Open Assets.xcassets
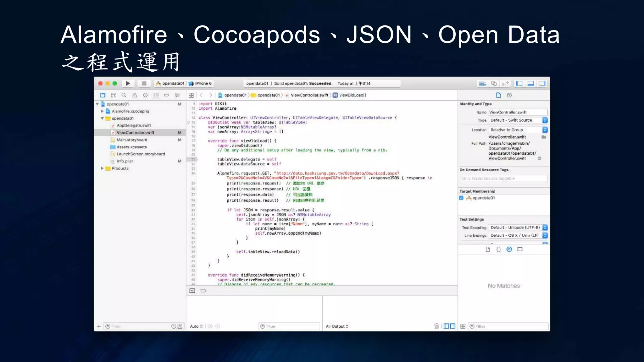Screen dimensions: 644x362 tap(131, 147)
